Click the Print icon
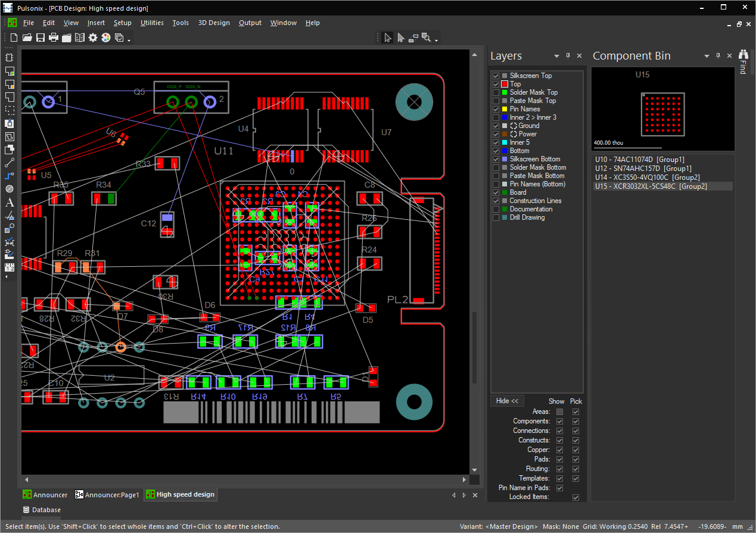This screenshot has width=756, height=533. pyautogui.click(x=54, y=38)
